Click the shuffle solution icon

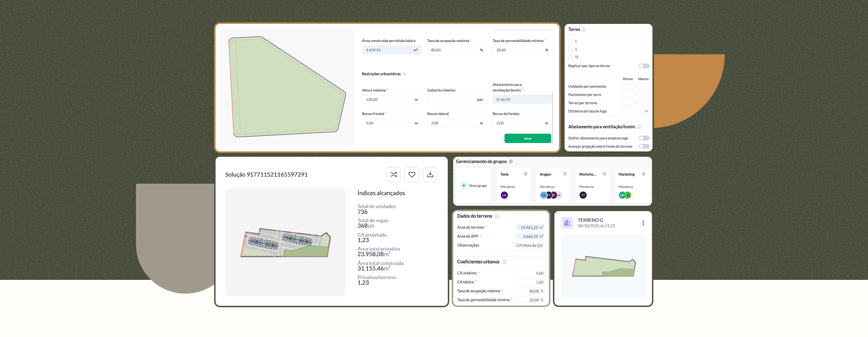[x=393, y=175]
